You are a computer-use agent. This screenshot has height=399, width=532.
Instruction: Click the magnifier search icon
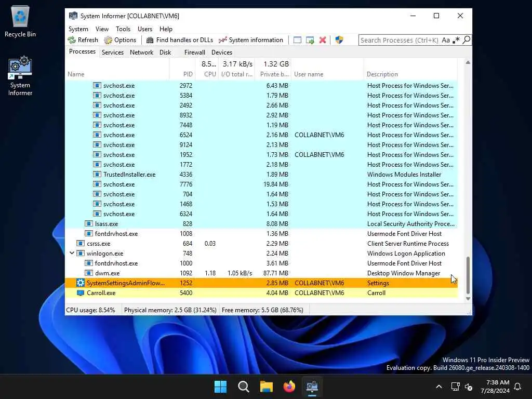467,40
